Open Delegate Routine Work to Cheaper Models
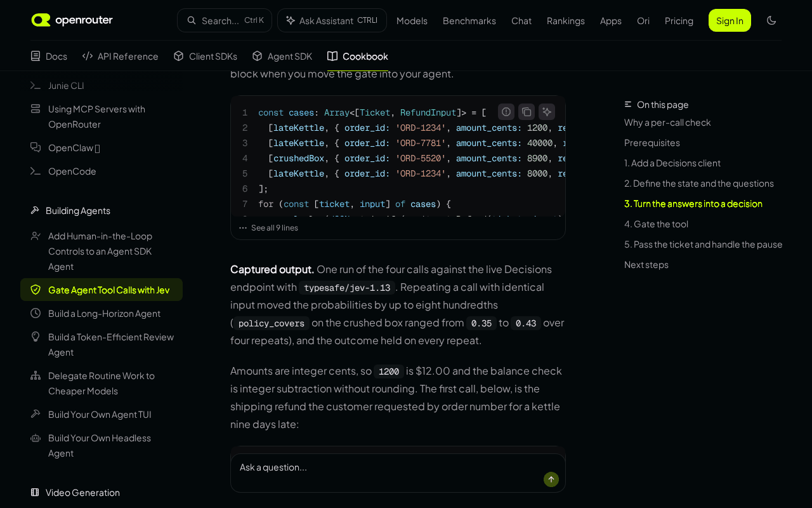The image size is (812, 508). (101, 383)
